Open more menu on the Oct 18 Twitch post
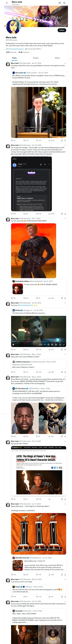The height and width of the screenshot is (644, 72). [65, 145]
